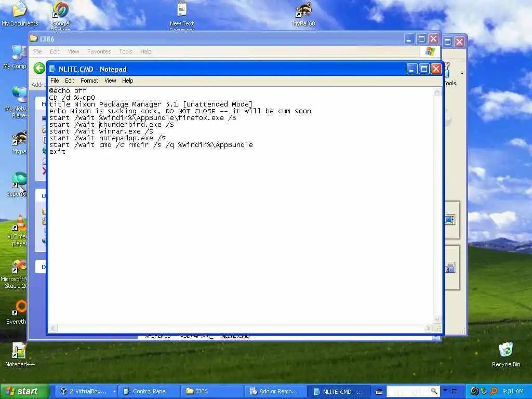Image resolution: width=532 pixels, height=399 pixels.
Task: Click the orange magnifier tray icon
Action: 494,391
